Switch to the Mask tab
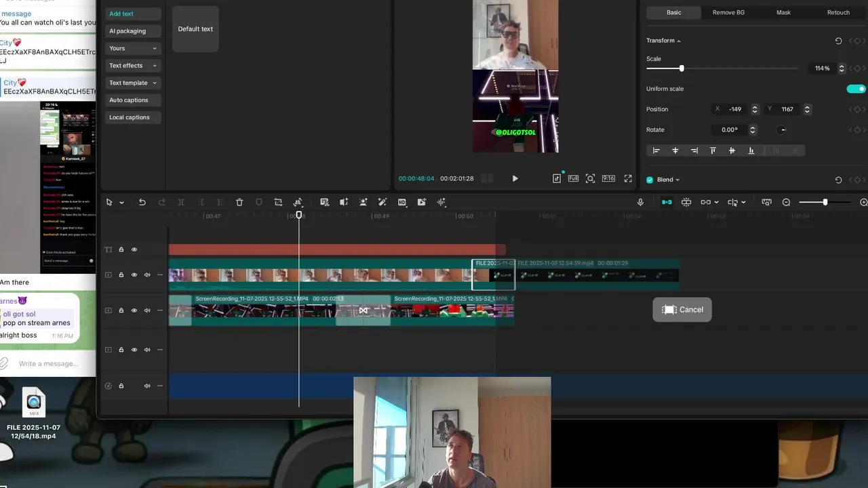This screenshot has width=868, height=488. click(783, 12)
